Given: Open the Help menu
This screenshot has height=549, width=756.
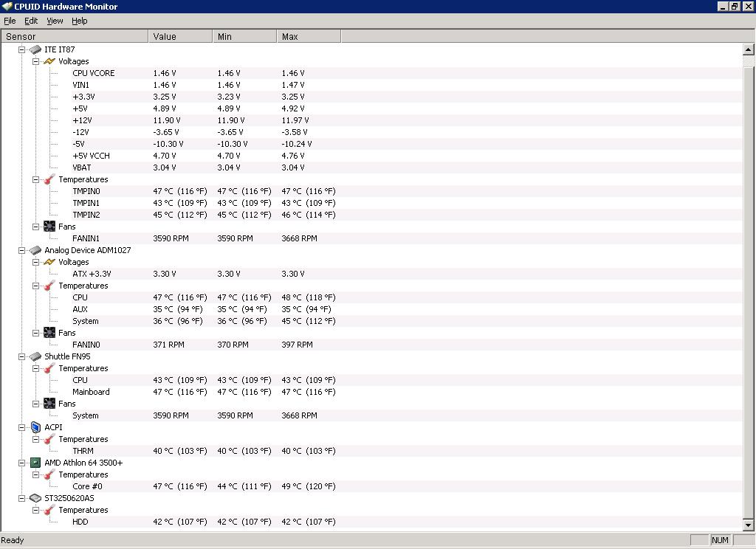Looking at the screenshot, I should click(79, 21).
